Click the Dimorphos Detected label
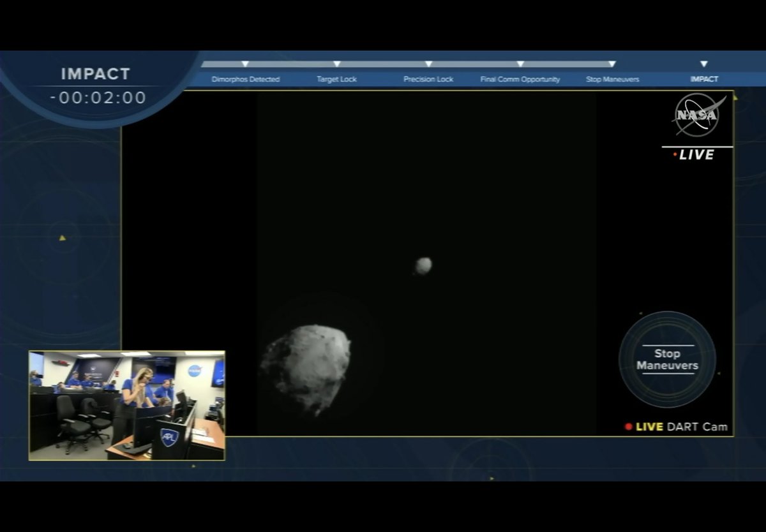 (x=246, y=79)
